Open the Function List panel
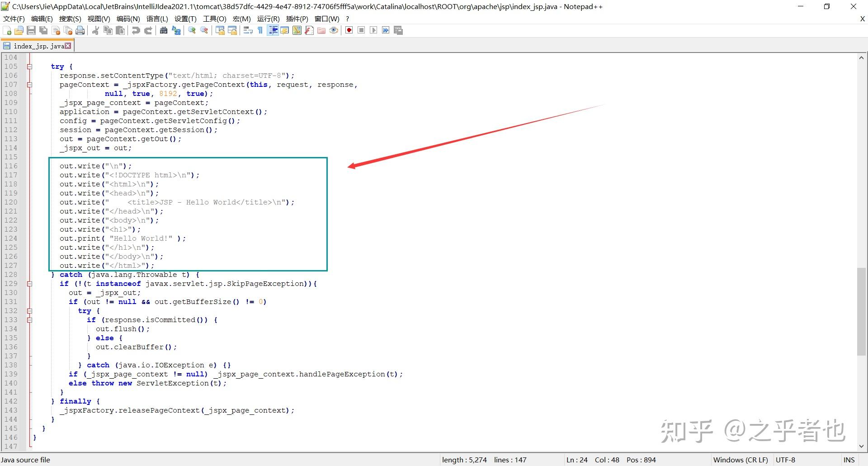The image size is (868, 466). pyautogui.click(x=309, y=30)
